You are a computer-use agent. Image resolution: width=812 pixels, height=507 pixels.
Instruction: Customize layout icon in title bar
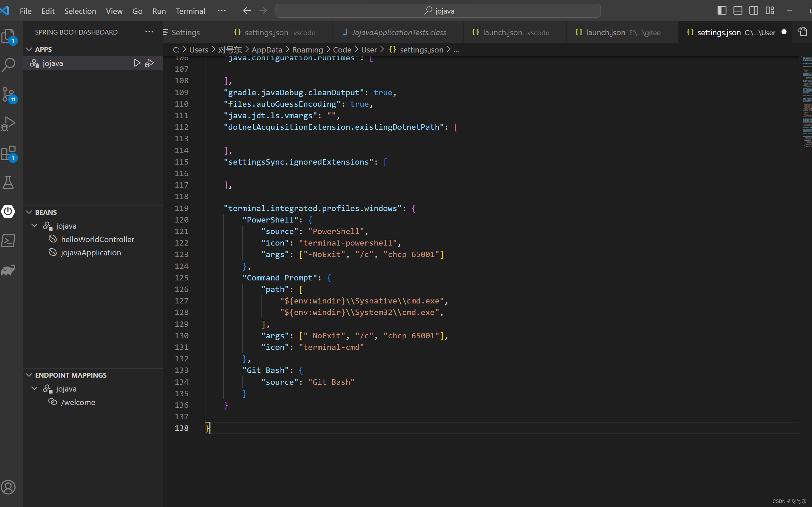click(x=770, y=10)
